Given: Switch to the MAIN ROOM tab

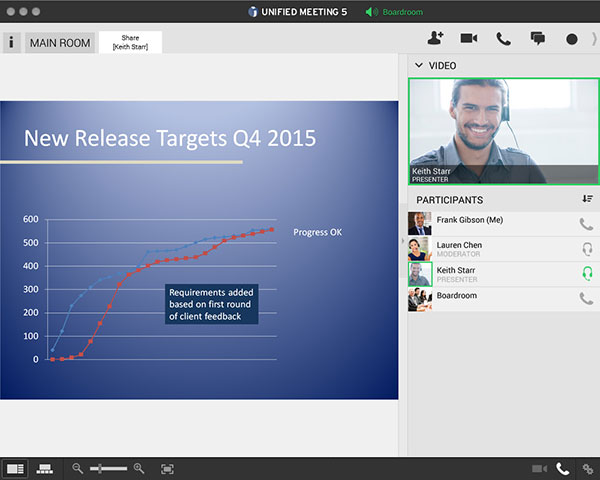Looking at the screenshot, I should tap(60, 42).
